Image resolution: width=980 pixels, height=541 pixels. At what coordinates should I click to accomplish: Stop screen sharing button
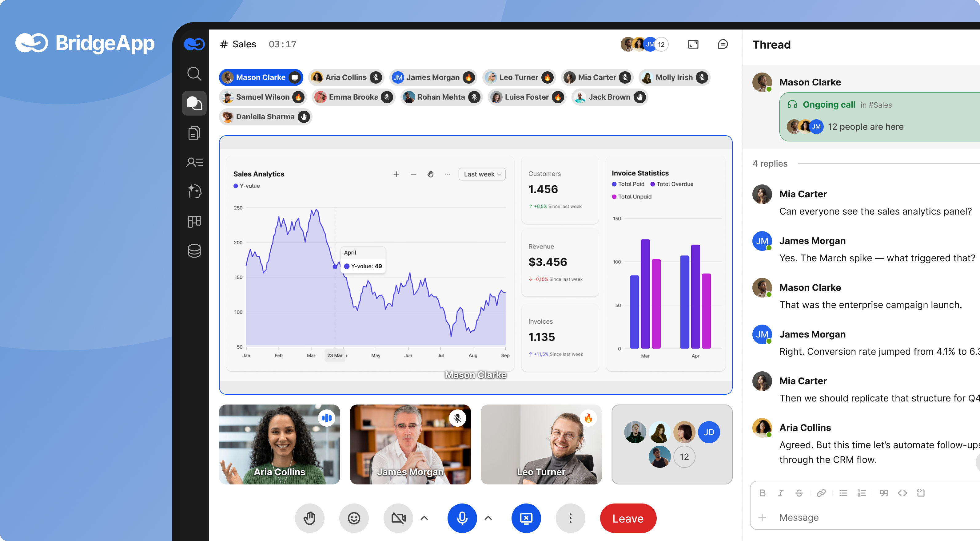(x=526, y=518)
